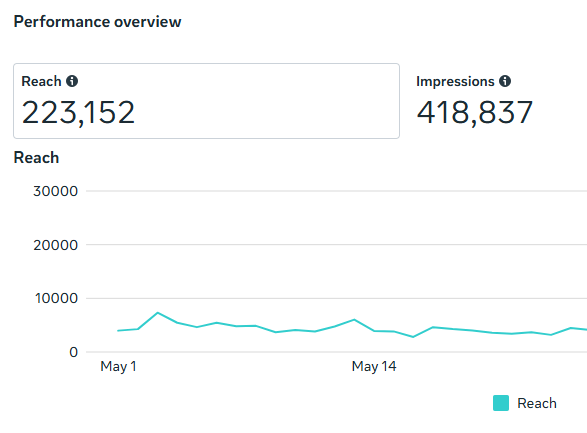Click the May 14 axis label
Image resolution: width=587 pixels, height=433 pixels.
(x=374, y=366)
